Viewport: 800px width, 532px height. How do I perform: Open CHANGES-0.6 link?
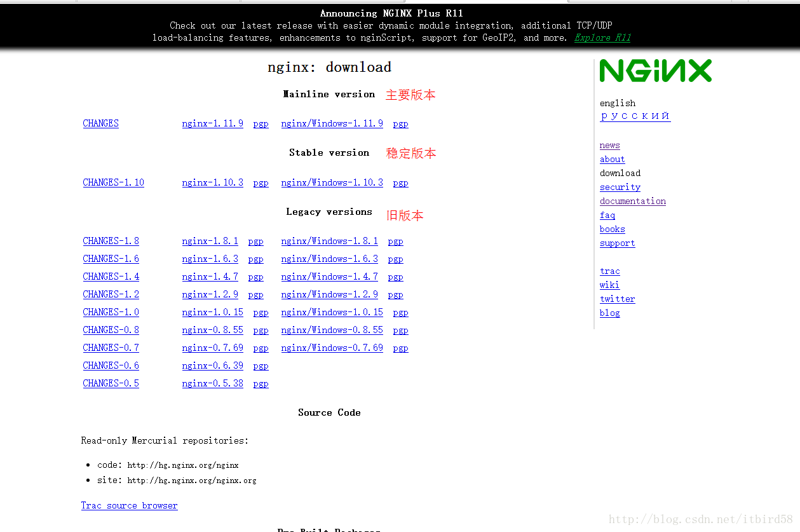[x=111, y=365]
